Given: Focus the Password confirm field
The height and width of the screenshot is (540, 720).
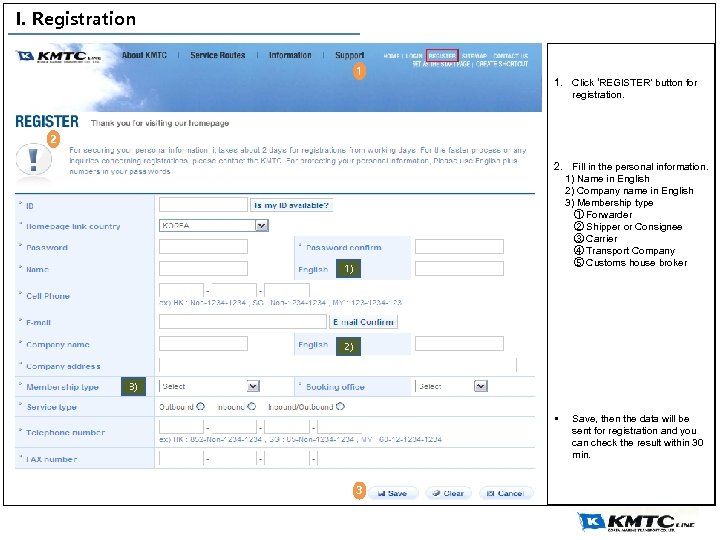Looking at the screenshot, I should point(459,247).
